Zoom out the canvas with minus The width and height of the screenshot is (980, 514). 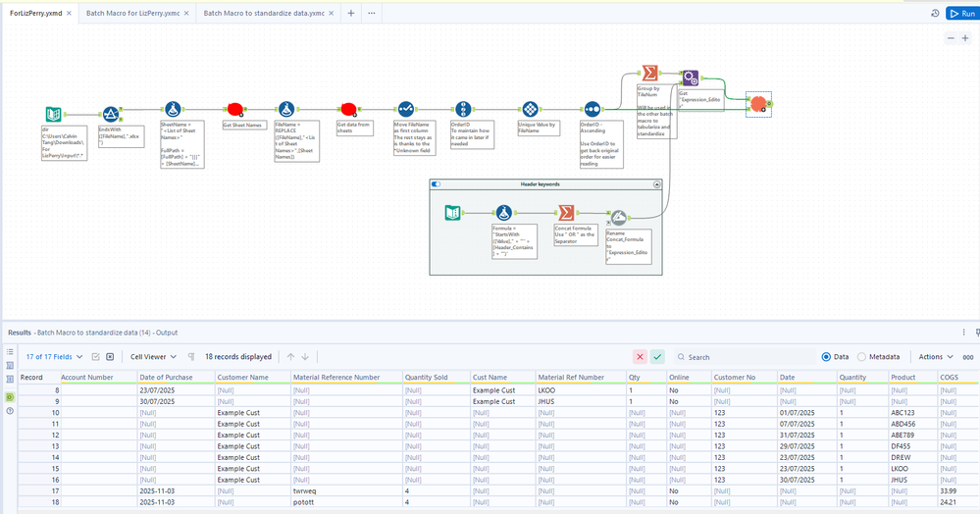pos(951,38)
